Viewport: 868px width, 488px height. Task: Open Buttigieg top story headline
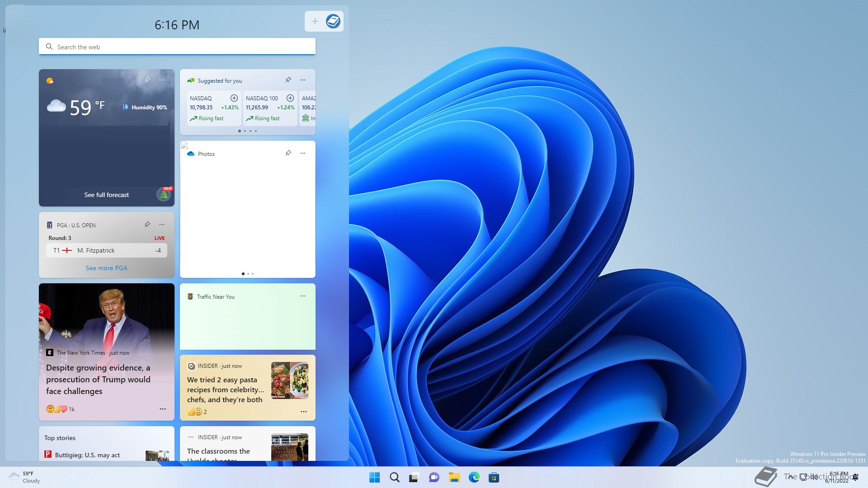[87, 455]
